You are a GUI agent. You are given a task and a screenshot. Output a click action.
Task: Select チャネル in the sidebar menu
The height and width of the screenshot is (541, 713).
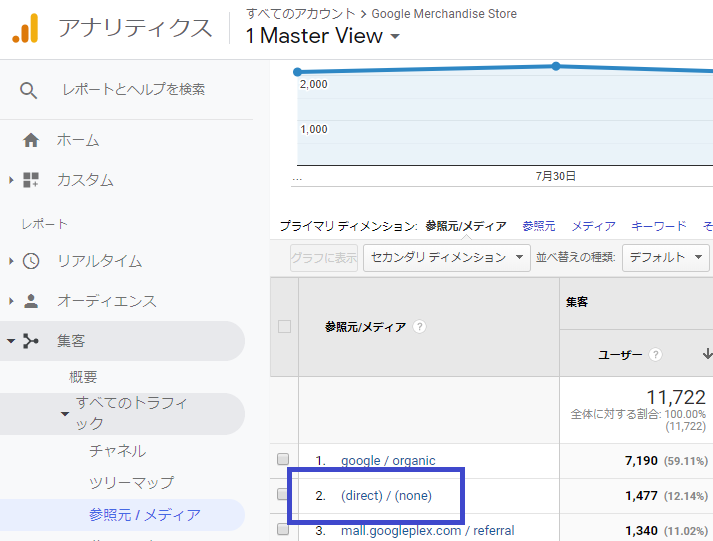click(117, 451)
